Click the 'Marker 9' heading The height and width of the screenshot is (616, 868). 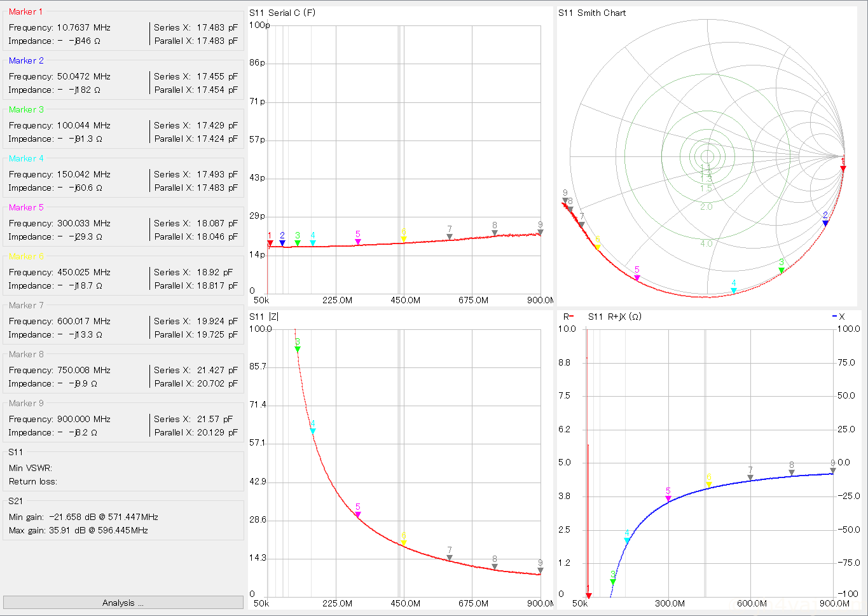click(26, 403)
